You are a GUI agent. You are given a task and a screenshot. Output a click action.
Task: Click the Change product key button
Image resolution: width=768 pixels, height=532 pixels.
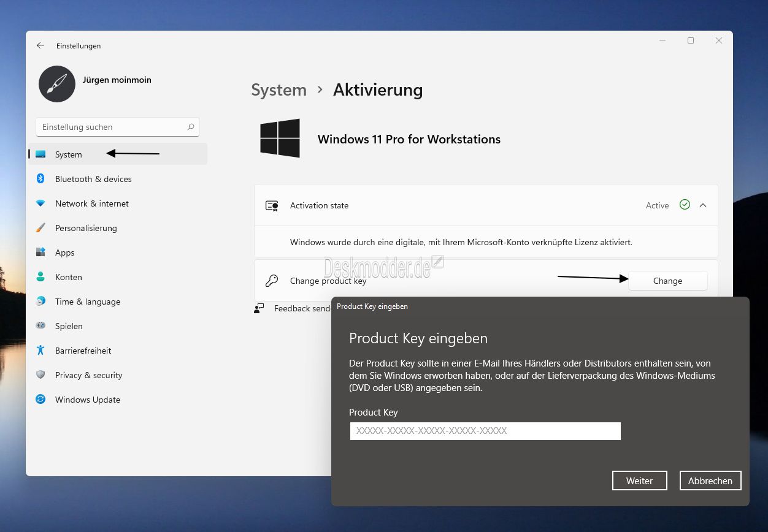point(667,281)
